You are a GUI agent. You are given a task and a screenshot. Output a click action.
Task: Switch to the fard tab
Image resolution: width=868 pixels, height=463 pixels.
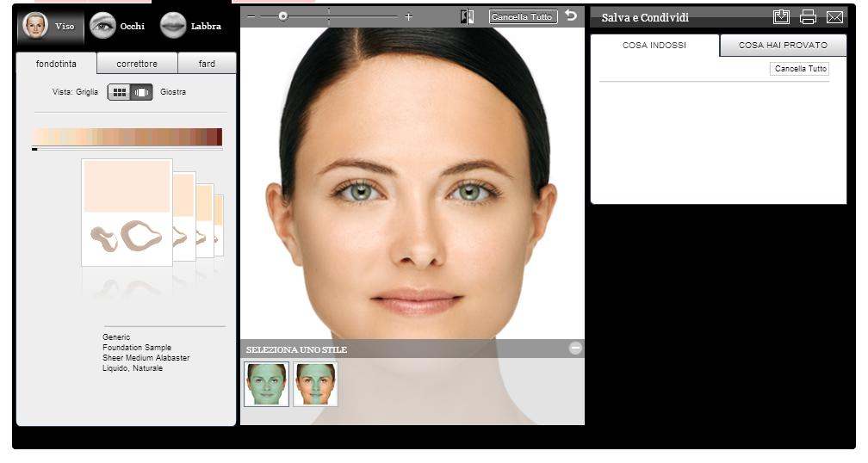(207, 64)
